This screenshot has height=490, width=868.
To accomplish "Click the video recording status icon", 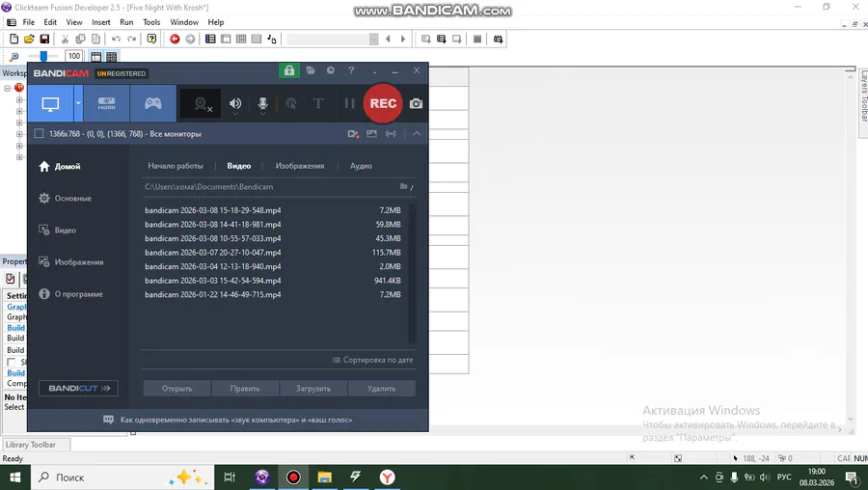I will tap(353, 134).
